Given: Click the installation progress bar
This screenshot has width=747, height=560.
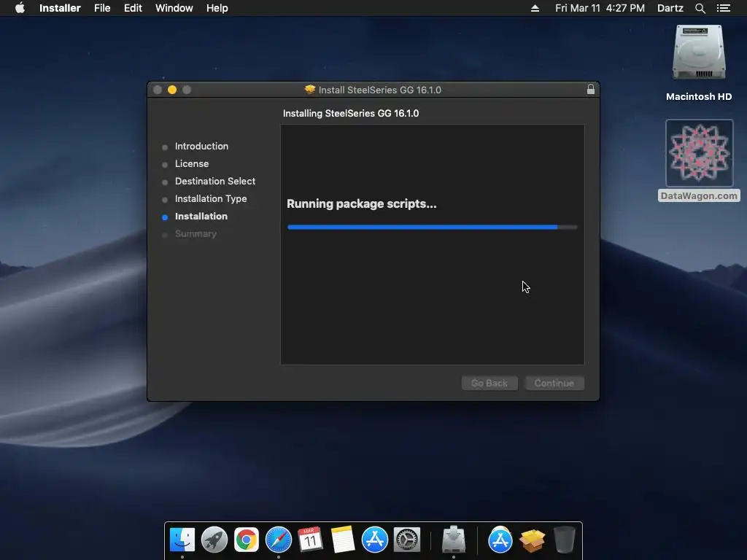Looking at the screenshot, I should click(432, 227).
